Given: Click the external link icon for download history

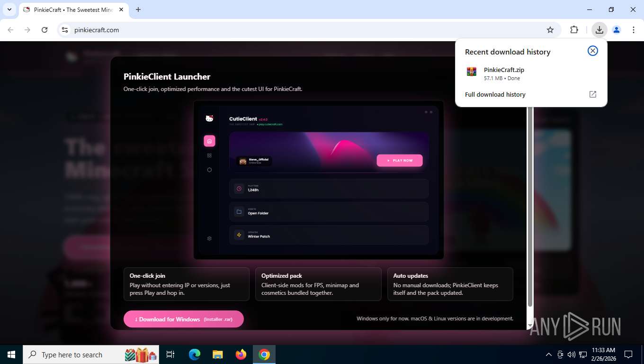Looking at the screenshot, I should (592, 94).
